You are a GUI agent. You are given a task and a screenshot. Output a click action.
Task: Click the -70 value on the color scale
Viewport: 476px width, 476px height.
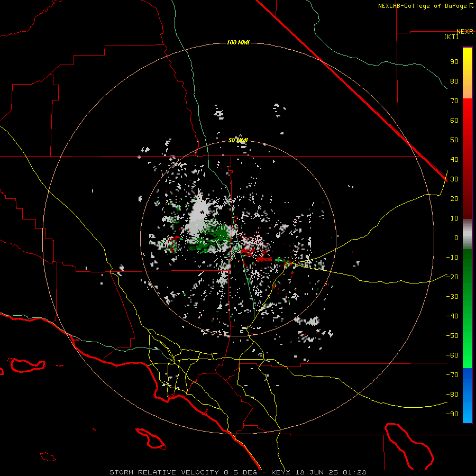pos(452,375)
